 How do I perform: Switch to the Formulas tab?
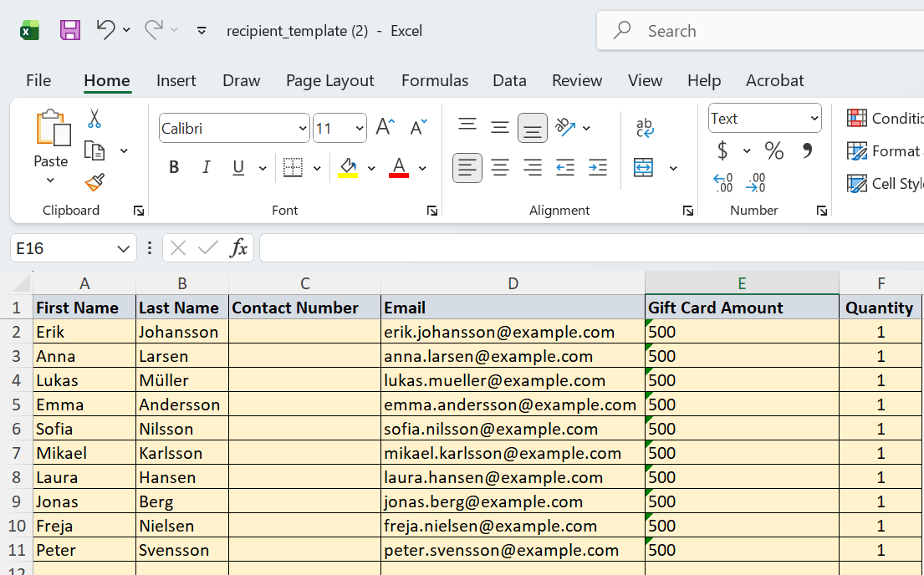[x=435, y=81]
